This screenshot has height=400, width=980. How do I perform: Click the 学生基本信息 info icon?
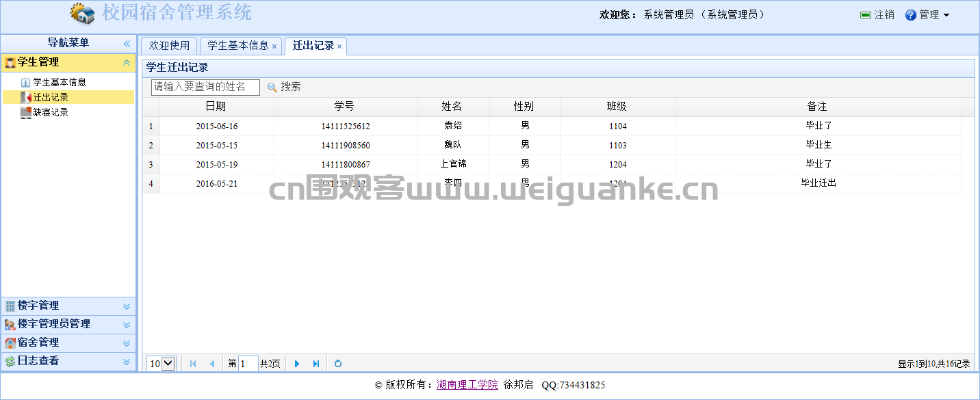(26, 83)
